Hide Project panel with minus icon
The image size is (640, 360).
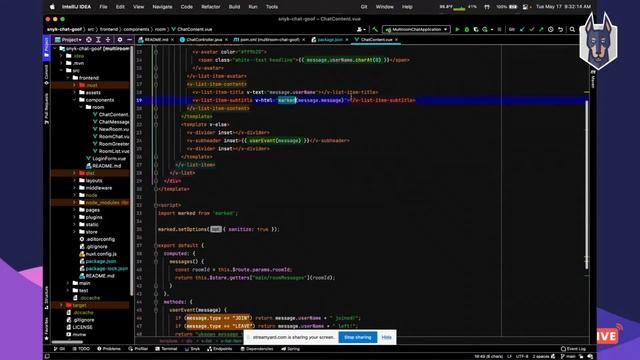(x=129, y=40)
